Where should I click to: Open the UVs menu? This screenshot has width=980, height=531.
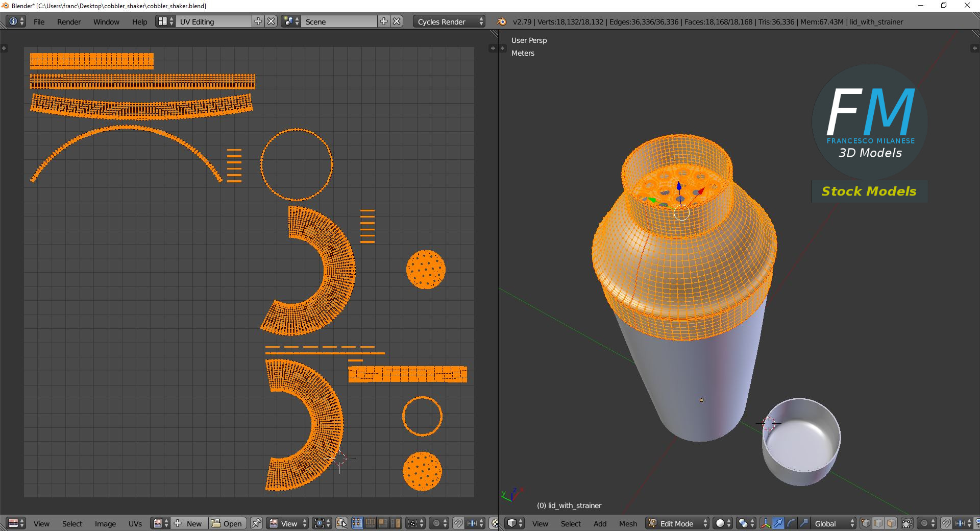pyautogui.click(x=135, y=523)
